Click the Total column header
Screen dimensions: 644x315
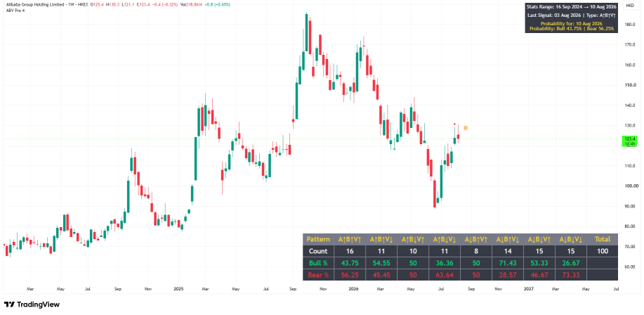coord(602,239)
